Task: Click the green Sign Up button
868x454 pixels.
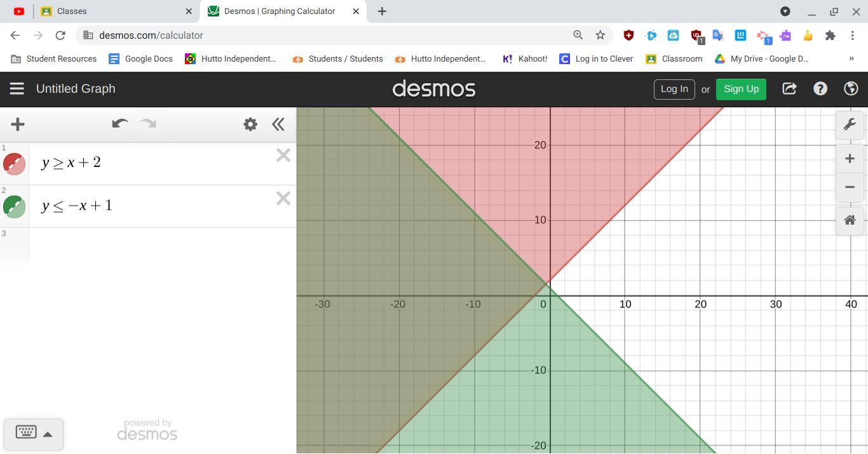Action: (x=741, y=89)
